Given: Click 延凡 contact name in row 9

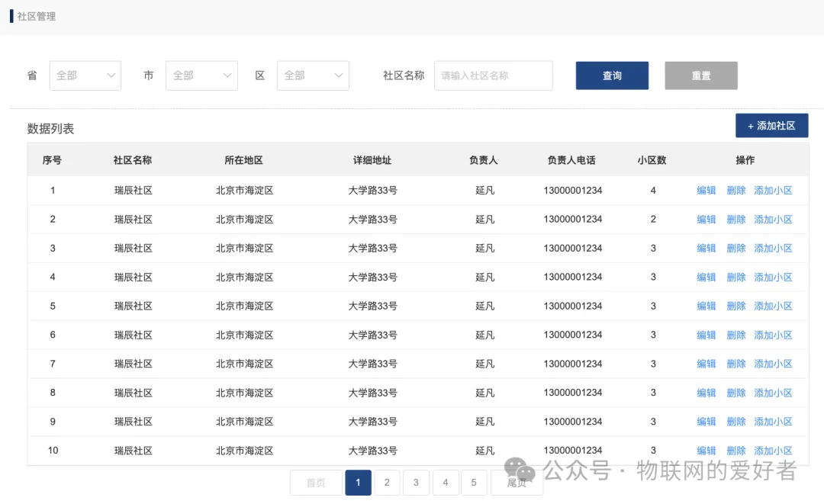Looking at the screenshot, I should tap(485, 422).
